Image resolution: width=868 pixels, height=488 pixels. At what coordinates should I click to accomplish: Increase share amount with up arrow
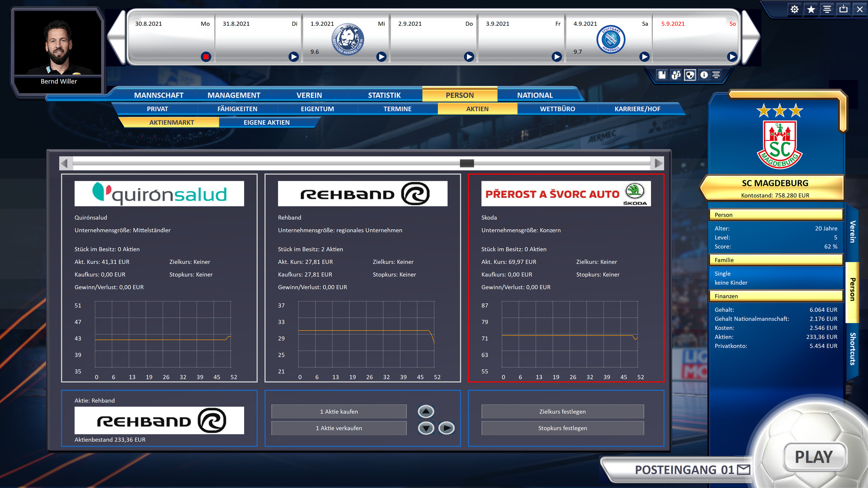point(426,411)
